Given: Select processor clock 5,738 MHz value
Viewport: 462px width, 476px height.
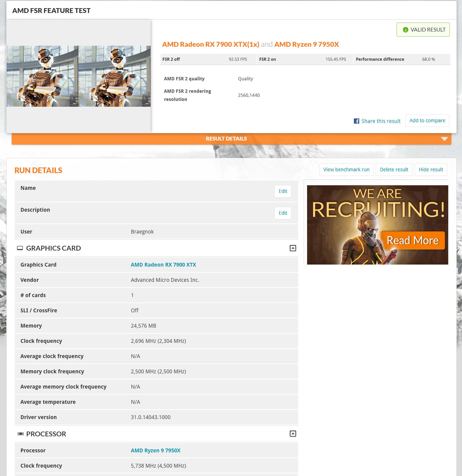Looking at the screenshot, I should tap(158, 466).
